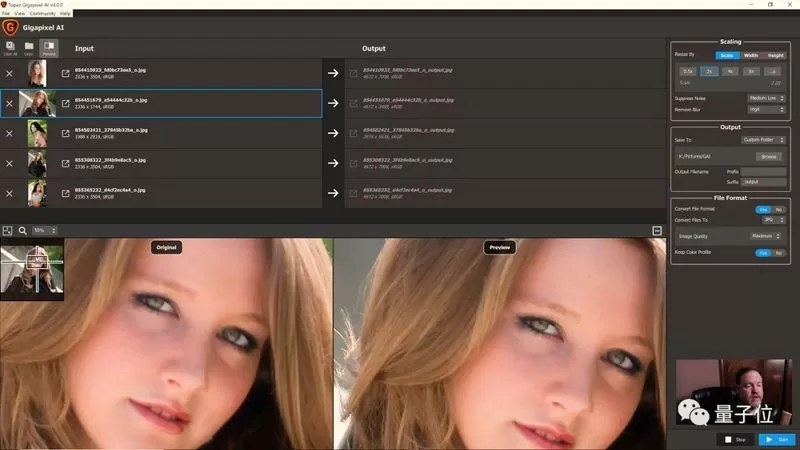Set Convert File Format to No

coord(779,209)
